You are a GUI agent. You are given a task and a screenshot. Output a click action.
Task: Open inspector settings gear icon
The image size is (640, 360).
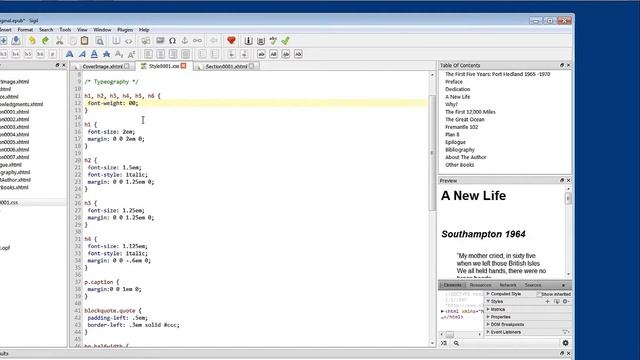tap(566, 343)
